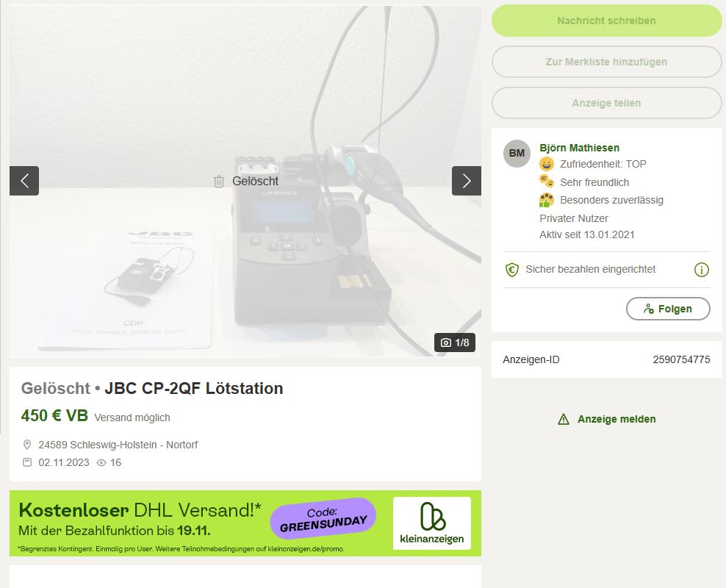Image resolution: width=726 pixels, height=588 pixels.
Task: Click the info icon beside Sicher bezahlen
Action: point(702,270)
